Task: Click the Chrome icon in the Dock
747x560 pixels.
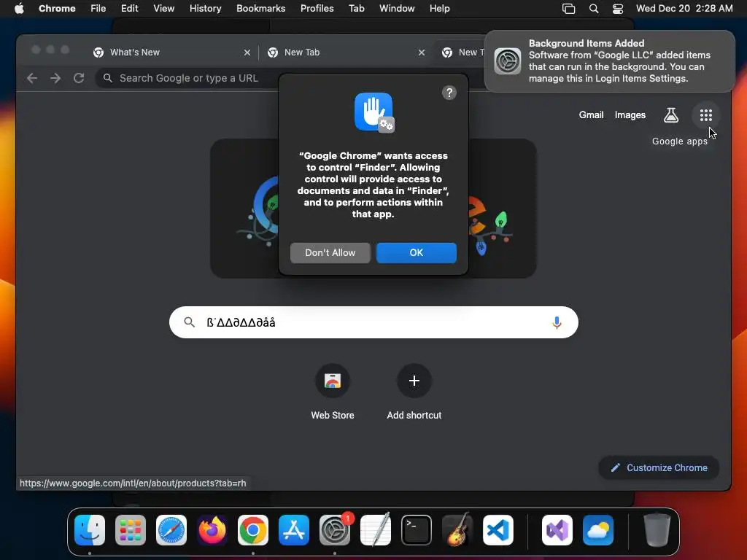Action: [253, 530]
